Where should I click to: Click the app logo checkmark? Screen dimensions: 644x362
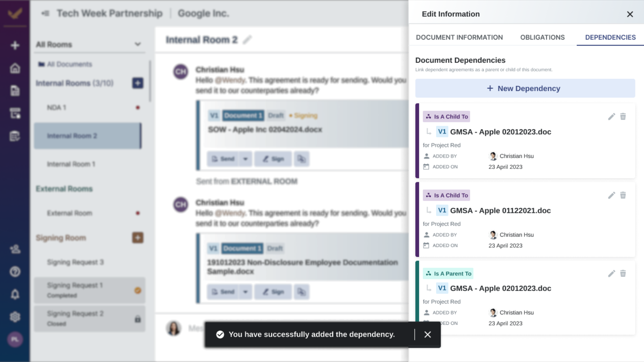pyautogui.click(x=15, y=13)
